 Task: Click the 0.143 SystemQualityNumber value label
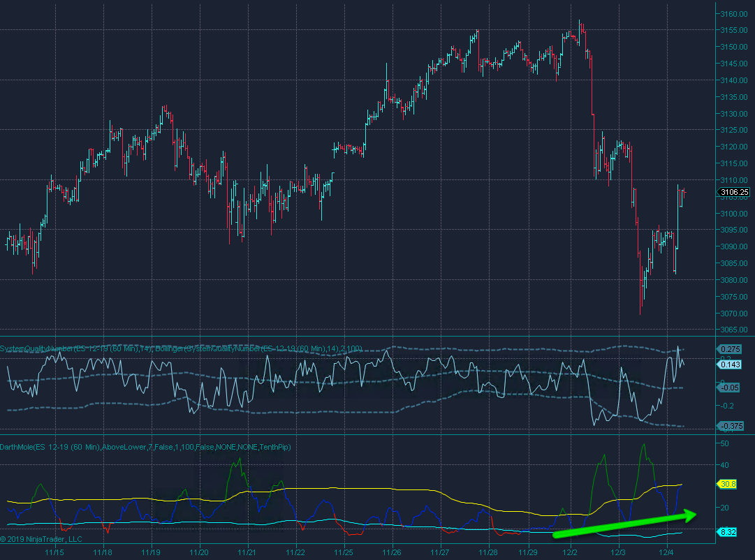731,364
